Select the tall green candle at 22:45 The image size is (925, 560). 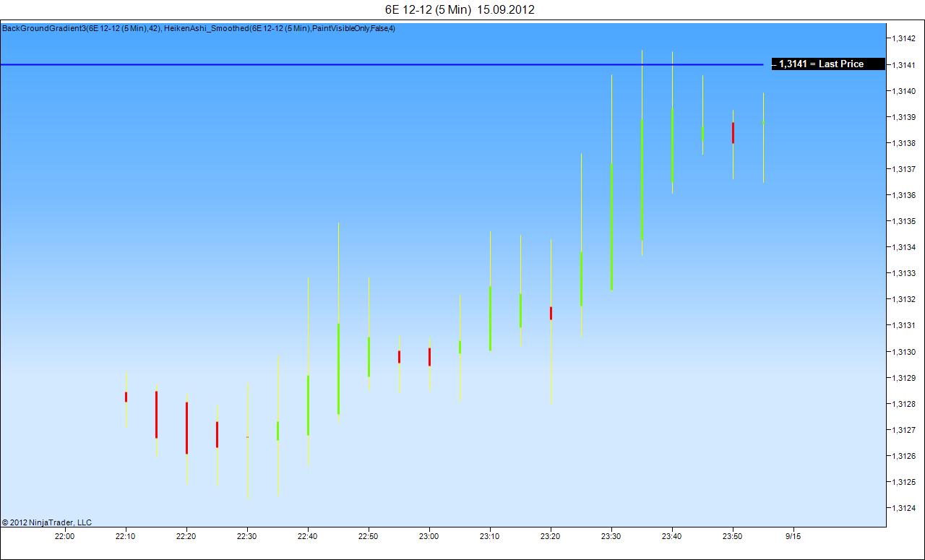click(x=338, y=369)
